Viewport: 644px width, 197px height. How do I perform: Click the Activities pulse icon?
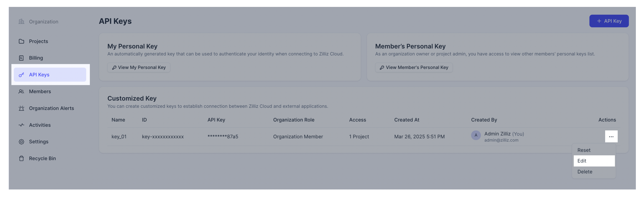[x=22, y=125]
